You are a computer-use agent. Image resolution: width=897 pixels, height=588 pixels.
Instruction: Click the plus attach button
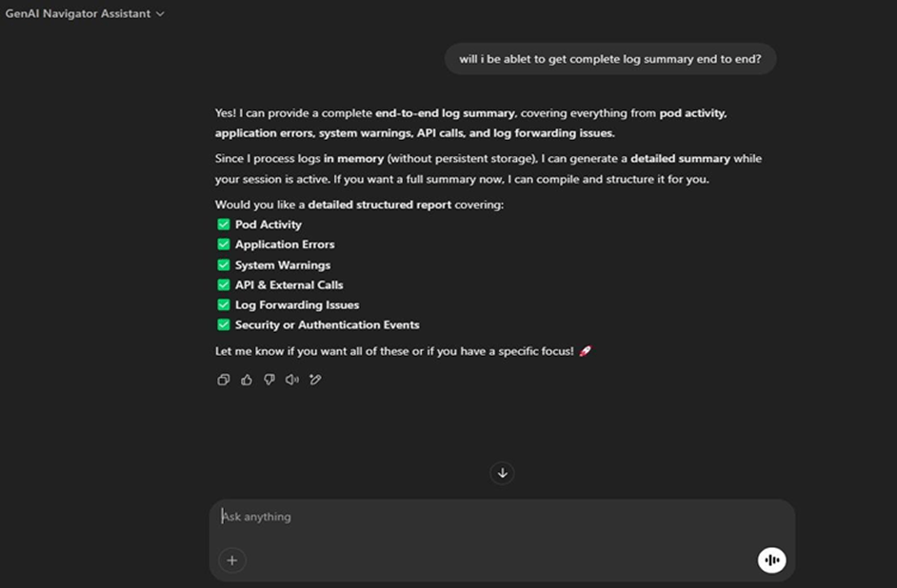click(x=231, y=560)
